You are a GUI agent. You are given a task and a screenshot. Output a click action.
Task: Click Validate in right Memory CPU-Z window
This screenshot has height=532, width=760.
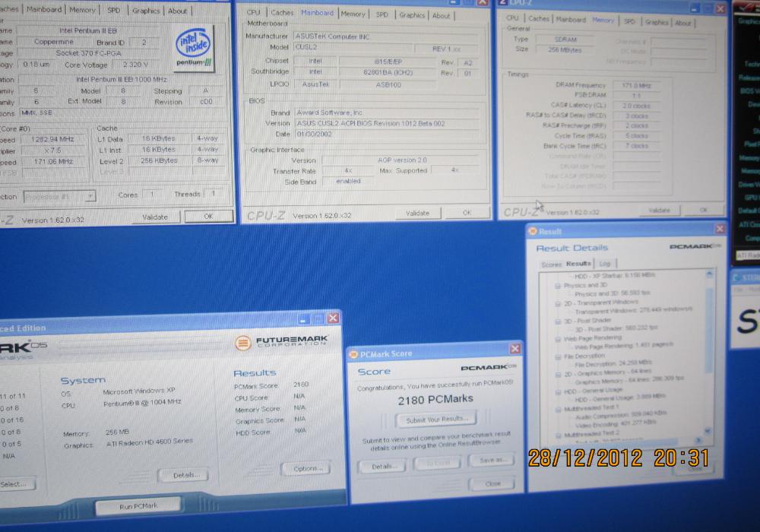pyautogui.click(x=659, y=211)
